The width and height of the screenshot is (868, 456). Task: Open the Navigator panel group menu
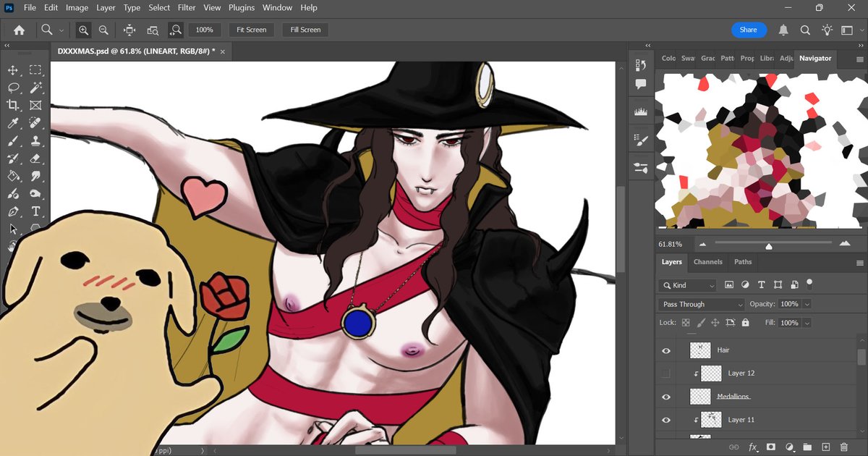tap(860, 59)
